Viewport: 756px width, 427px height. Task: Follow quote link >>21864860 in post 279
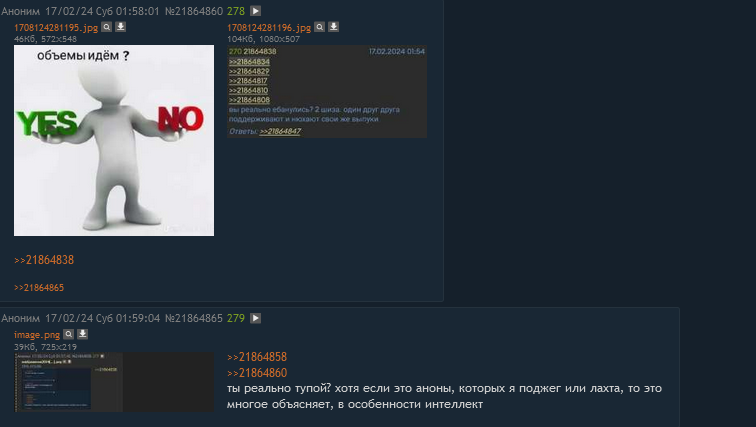(257, 373)
